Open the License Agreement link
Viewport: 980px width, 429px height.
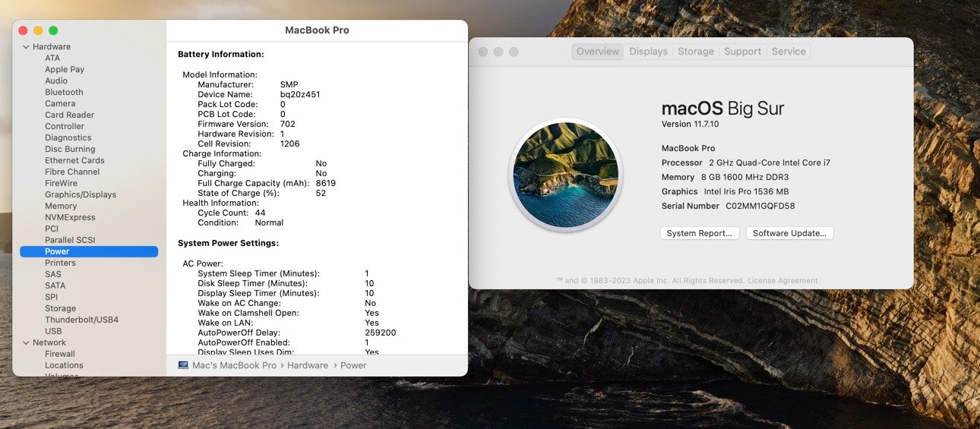pos(782,280)
